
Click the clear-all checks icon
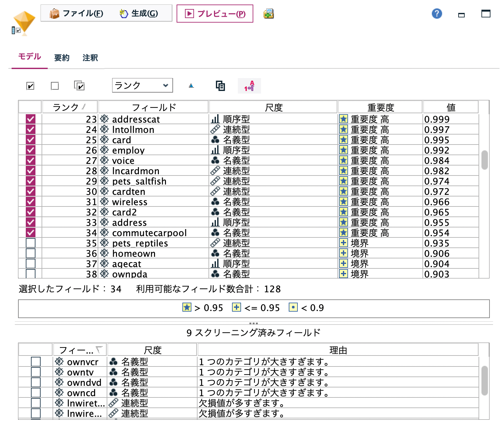click(55, 86)
